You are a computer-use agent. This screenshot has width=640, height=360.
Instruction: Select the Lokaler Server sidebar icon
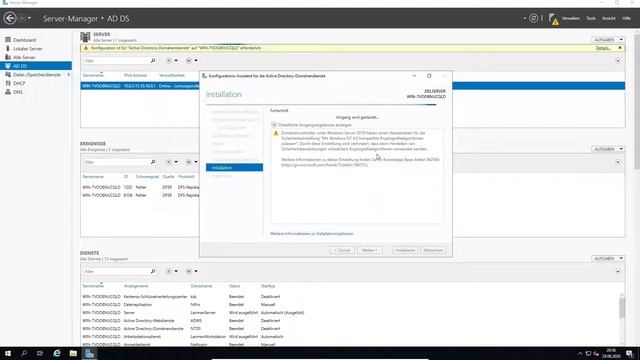(8, 48)
